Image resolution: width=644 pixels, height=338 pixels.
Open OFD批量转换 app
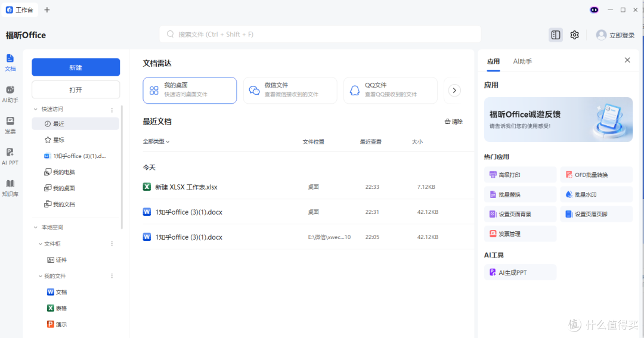point(596,175)
